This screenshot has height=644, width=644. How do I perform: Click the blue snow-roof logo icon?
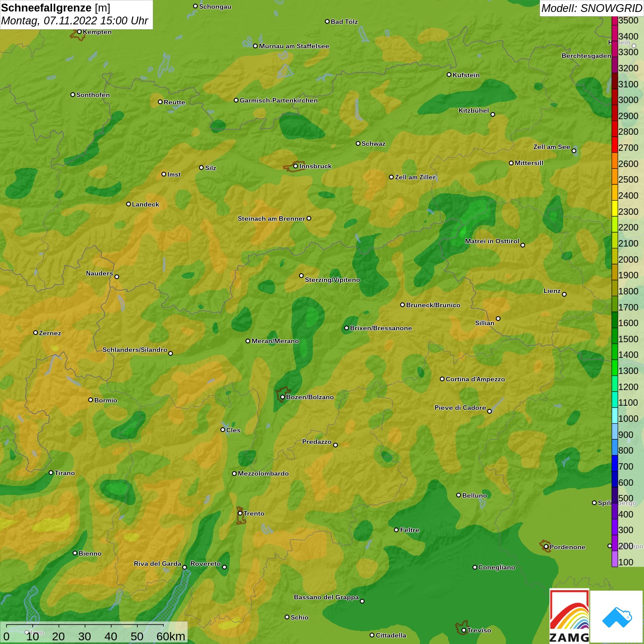coord(617,617)
